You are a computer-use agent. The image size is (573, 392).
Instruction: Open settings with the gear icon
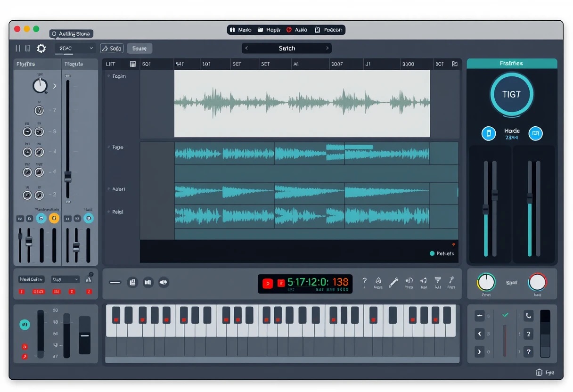point(41,49)
